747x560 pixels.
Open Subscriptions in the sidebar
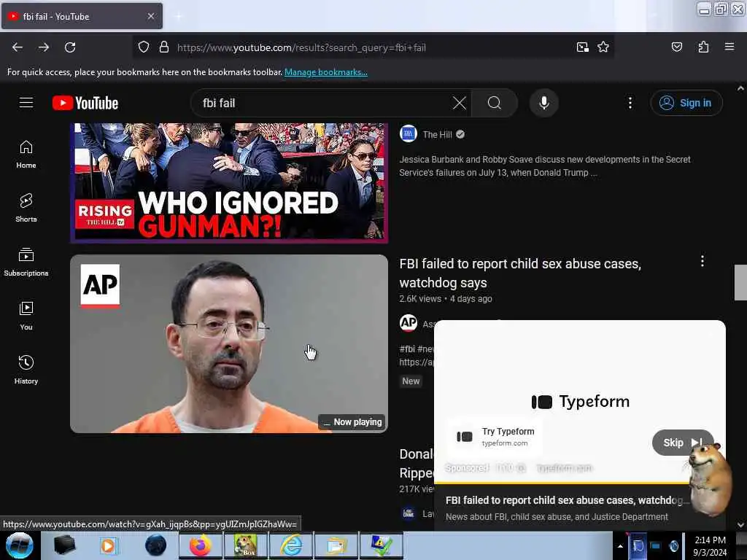26,262
